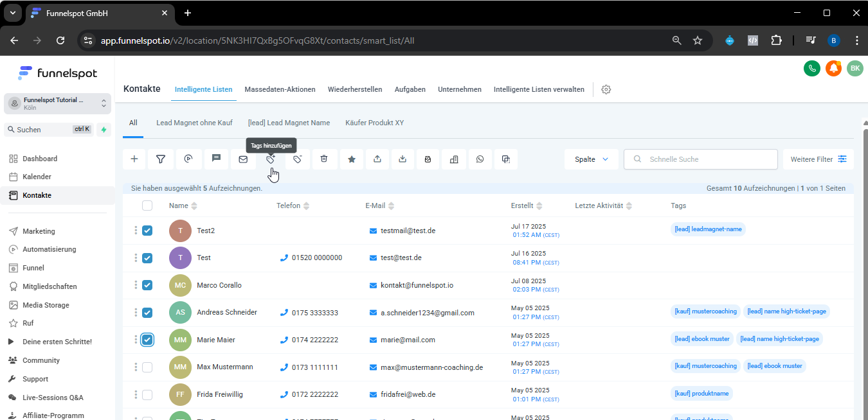This screenshot has height=420, width=868.
Task: Sort by the E-Mail column arrows
Action: point(391,206)
